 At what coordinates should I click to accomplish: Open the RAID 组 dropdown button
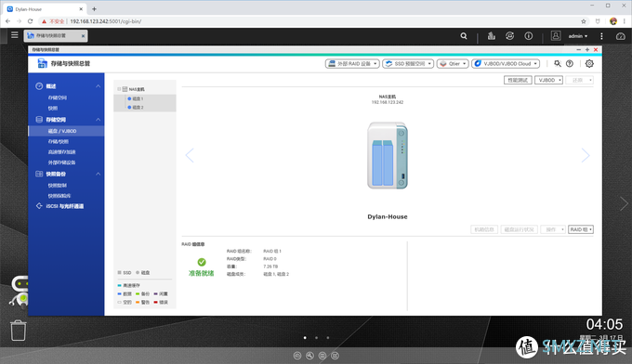tap(580, 229)
